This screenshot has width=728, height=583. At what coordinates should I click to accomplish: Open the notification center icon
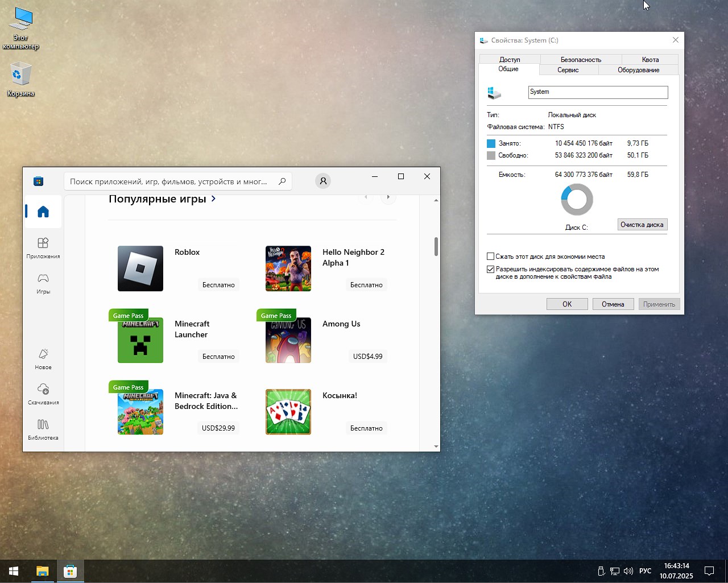[709, 571]
